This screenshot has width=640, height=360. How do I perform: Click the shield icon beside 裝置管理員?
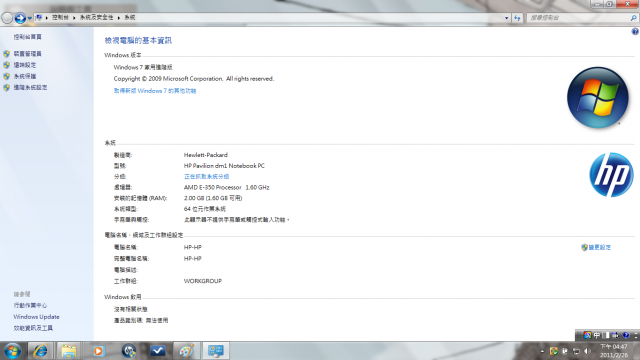tap(7, 54)
